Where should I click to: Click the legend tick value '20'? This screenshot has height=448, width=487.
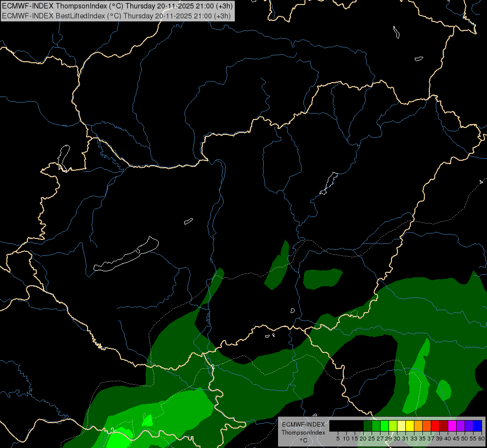click(x=363, y=439)
